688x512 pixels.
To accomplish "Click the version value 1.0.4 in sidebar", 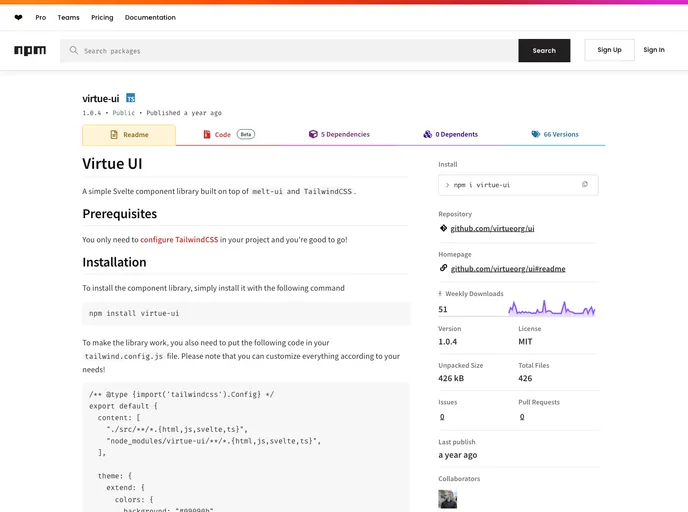I will [x=448, y=341].
